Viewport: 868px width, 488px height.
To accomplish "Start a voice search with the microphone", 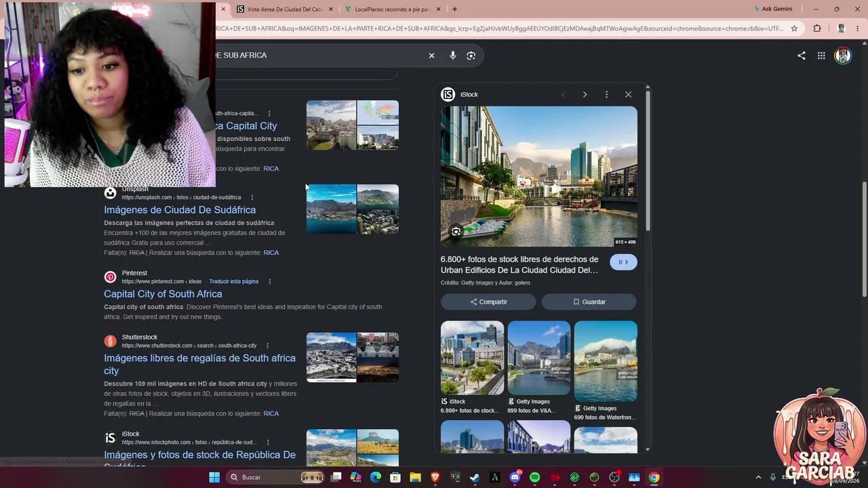I will 453,56.
